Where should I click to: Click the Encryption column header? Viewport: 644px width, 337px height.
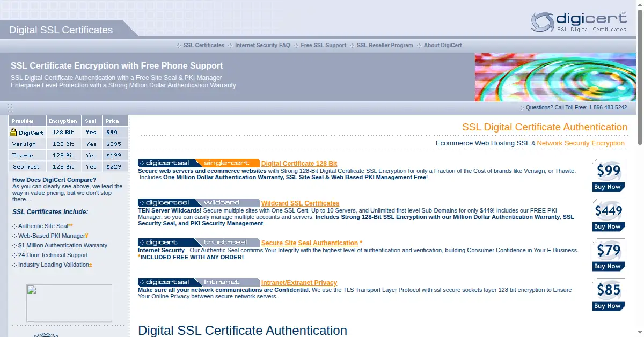click(64, 121)
